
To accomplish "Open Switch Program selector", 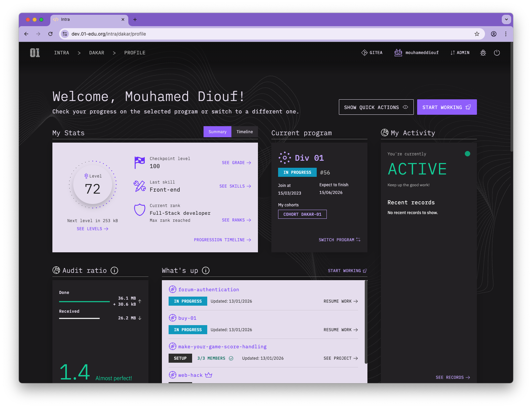I will click(339, 240).
